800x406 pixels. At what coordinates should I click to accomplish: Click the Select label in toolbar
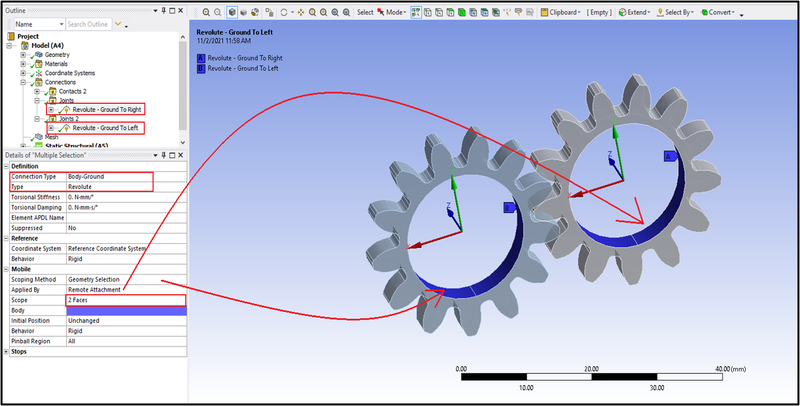(365, 12)
